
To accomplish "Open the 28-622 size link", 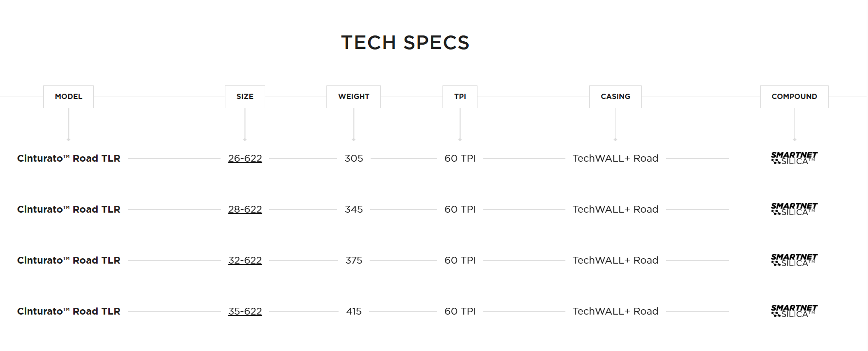I will coord(245,209).
